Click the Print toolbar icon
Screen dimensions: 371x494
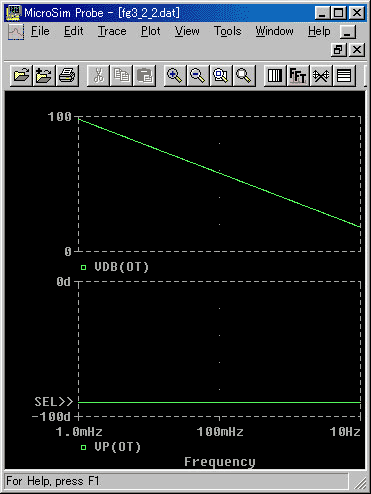coord(67,75)
